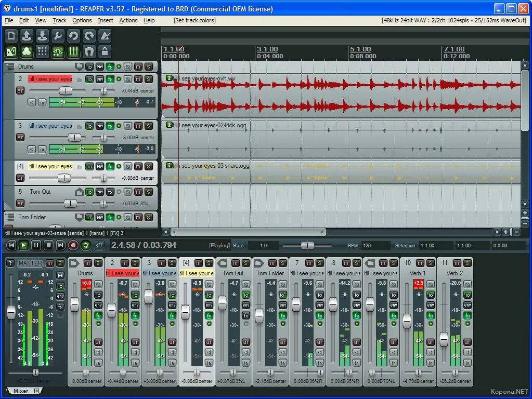Mute the Drums folder track
Screen dimensions: 532x399
pos(138,67)
